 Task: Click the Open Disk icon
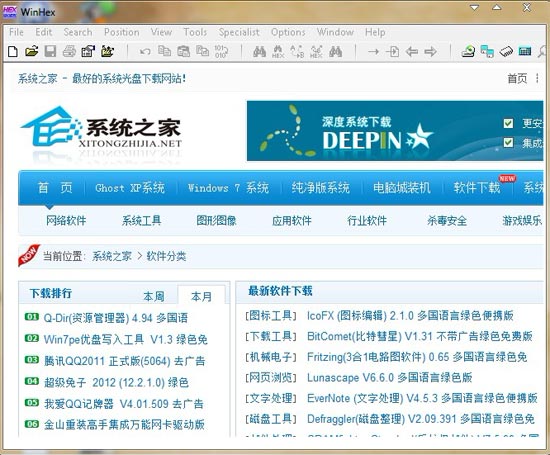[468, 52]
